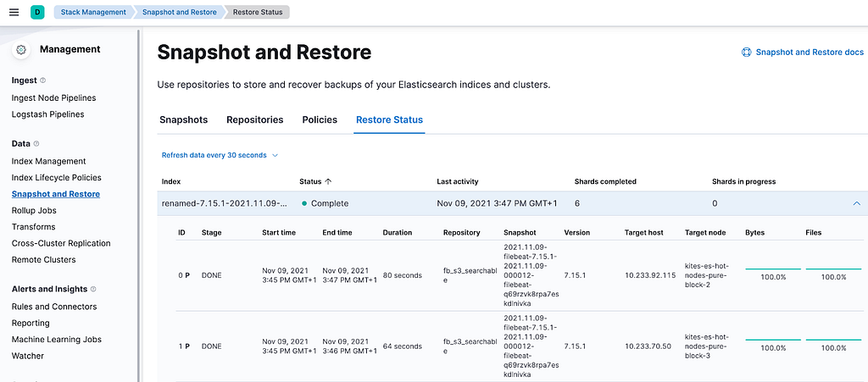Click the Restore Status breadcrumb
Image resolution: width=868 pixels, height=382 pixels.
258,12
